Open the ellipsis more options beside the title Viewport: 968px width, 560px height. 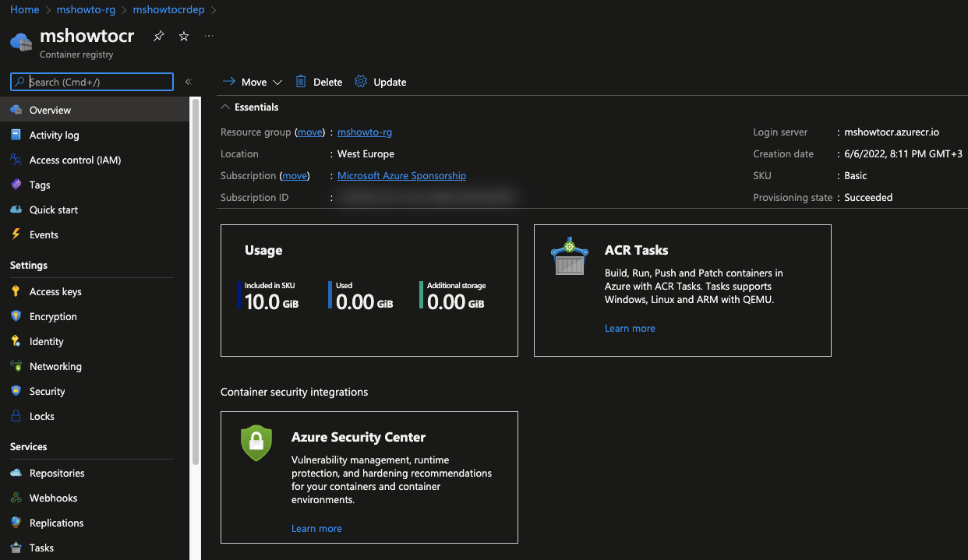209,36
